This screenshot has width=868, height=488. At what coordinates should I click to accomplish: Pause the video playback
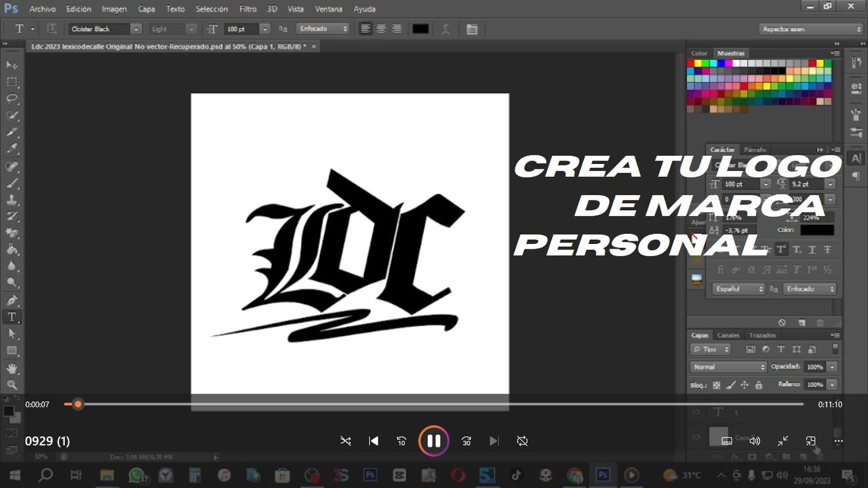click(x=433, y=441)
